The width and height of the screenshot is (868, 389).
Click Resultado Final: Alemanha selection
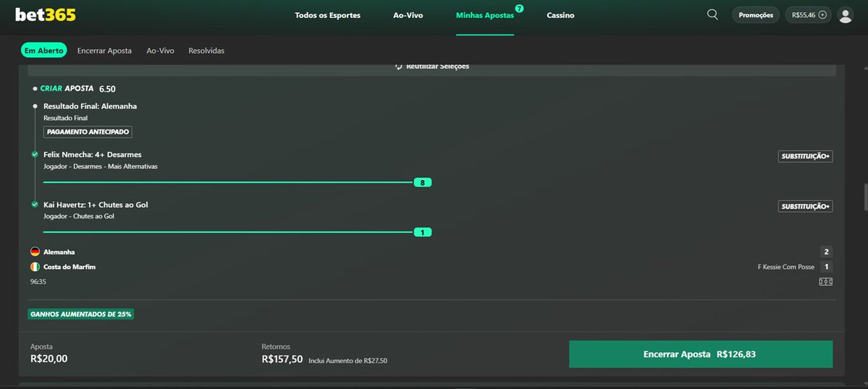(90, 106)
